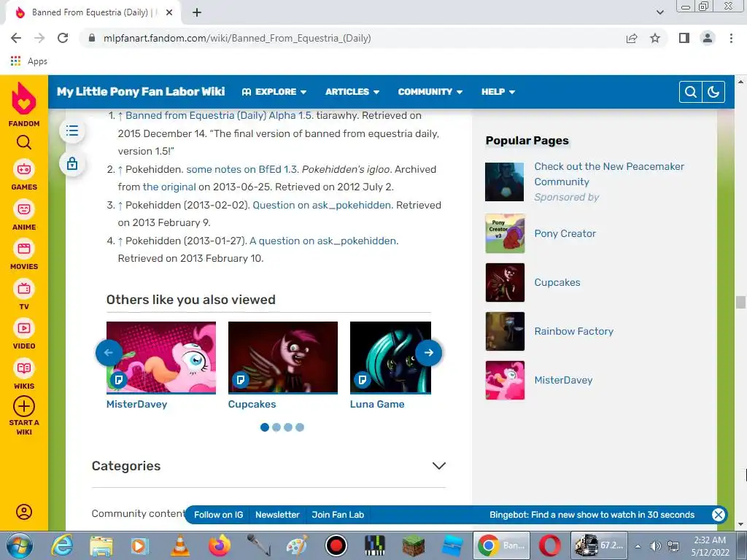Image resolution: width=747 pixels, height=560 pixels.
Task: Launch VLC from taskbar
Action: coord(179,545)
